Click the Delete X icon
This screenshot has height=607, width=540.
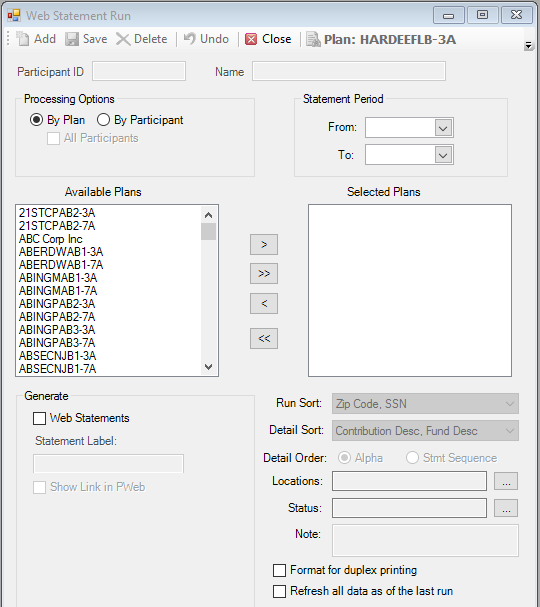click(x=123, y=39)
